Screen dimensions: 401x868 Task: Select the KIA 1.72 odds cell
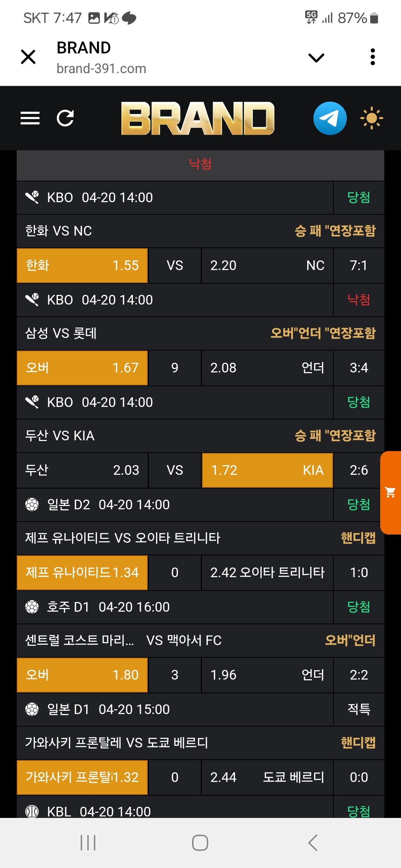(x=267, y=470)
